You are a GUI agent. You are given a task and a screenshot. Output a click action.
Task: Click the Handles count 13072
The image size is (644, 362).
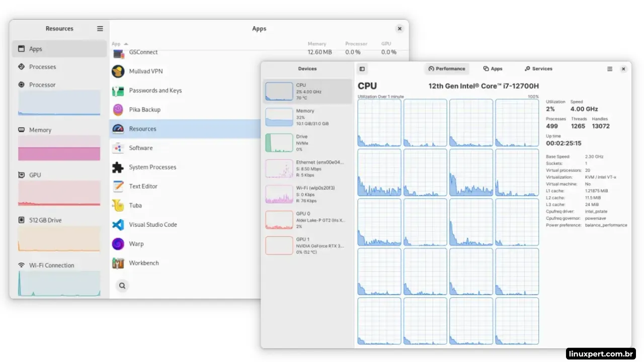[x=601, y=126]
